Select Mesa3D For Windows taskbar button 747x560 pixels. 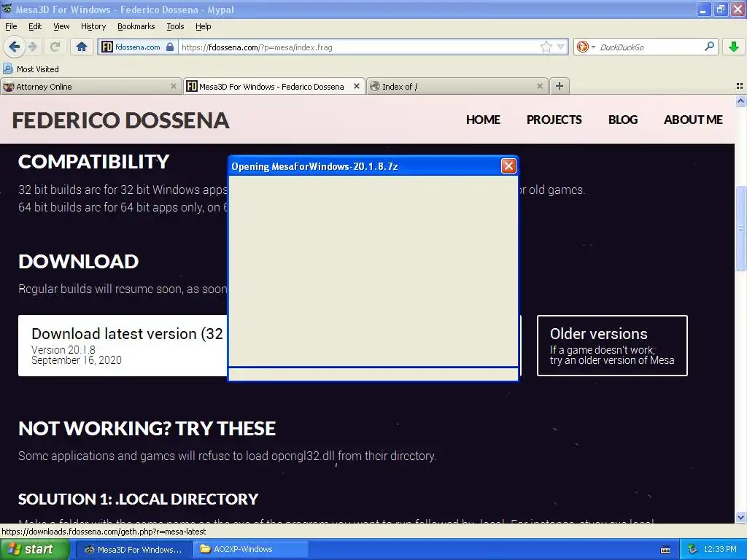[134, 549]
